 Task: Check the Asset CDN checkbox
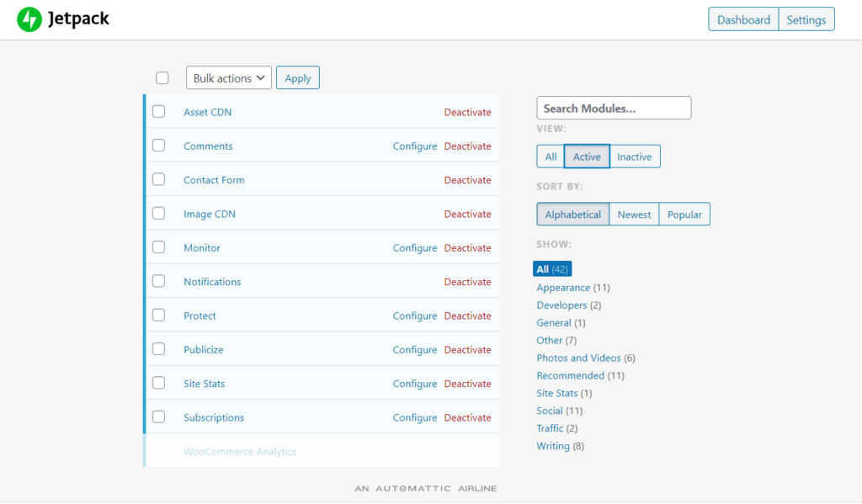(159, 112)
